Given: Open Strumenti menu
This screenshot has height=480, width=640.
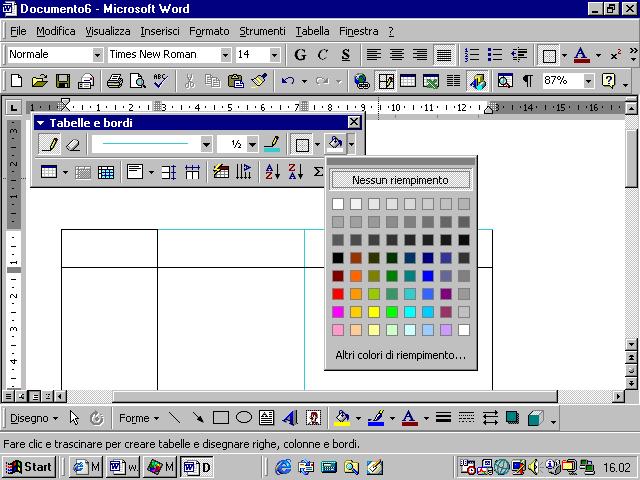Looking at the screenshot, I should coord(262,31).
